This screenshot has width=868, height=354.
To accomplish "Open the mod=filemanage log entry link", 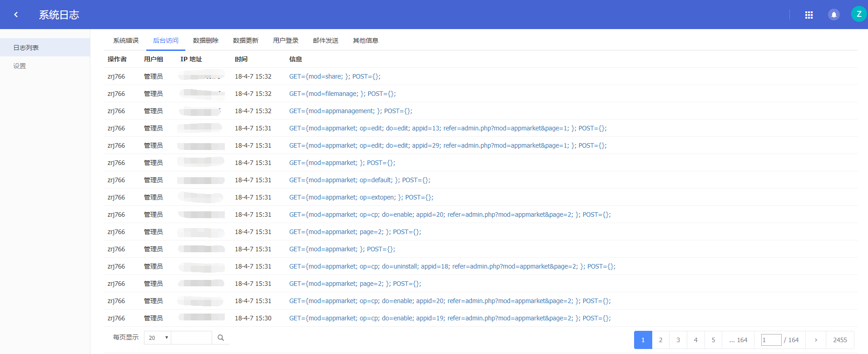I will click(x=342, y=94).
